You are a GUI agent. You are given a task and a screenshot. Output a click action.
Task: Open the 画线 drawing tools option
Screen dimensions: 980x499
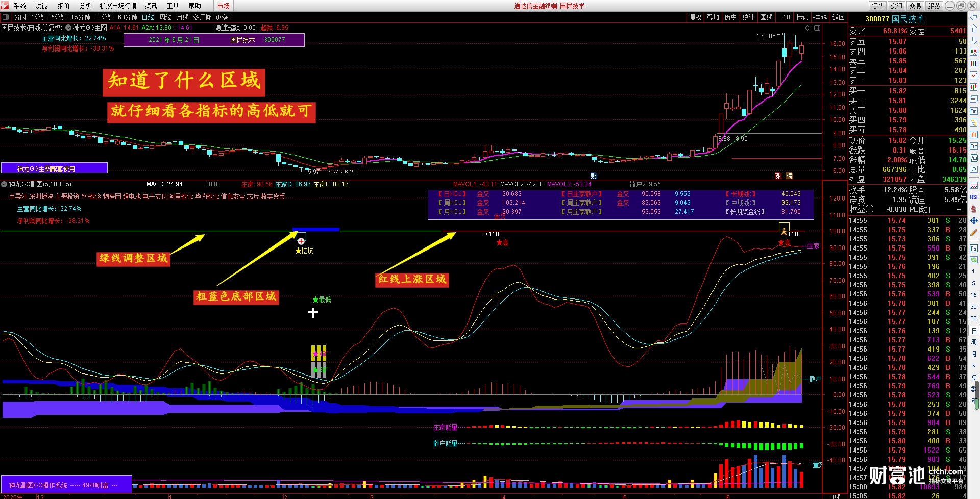point(767,17)
